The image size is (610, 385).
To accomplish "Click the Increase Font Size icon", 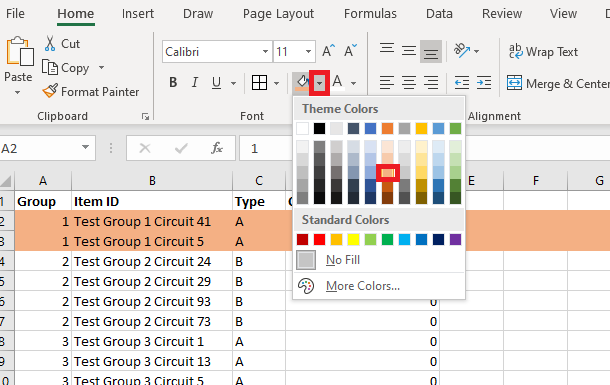I will tap(328, 51).
